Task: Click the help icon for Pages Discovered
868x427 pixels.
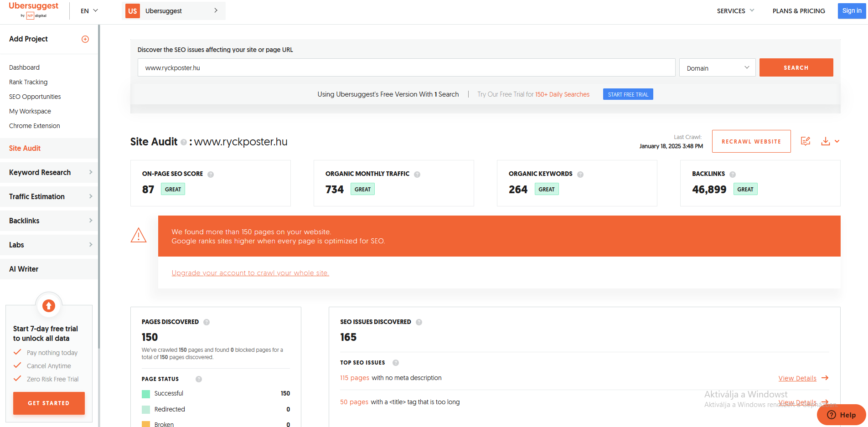Action: point(207,322)
